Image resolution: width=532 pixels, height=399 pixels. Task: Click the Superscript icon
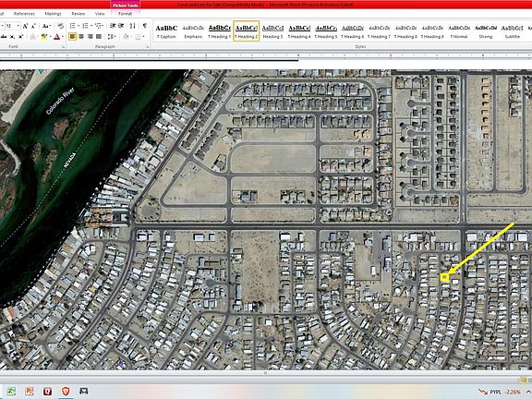point(20,37)
